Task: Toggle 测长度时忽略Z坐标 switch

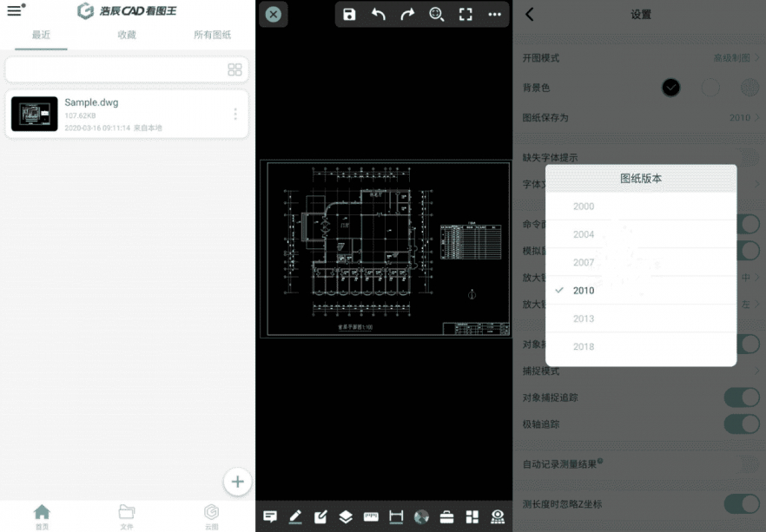Action: point(740,503)
